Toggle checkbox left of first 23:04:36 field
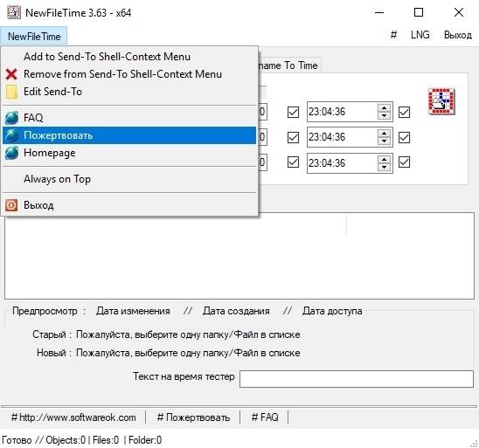Image resolution: width=479 pixels, height=448 pixels. click(294, 112)
